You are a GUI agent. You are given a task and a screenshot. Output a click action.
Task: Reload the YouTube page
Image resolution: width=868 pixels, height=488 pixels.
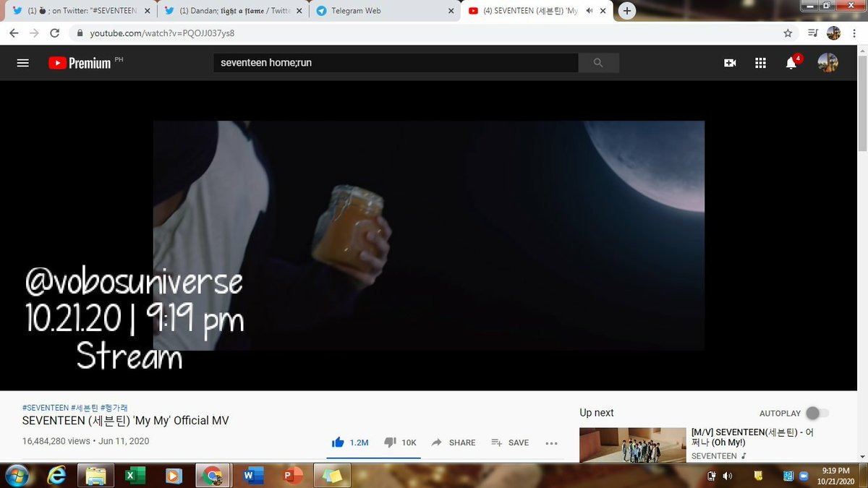[x=54, y=33]
